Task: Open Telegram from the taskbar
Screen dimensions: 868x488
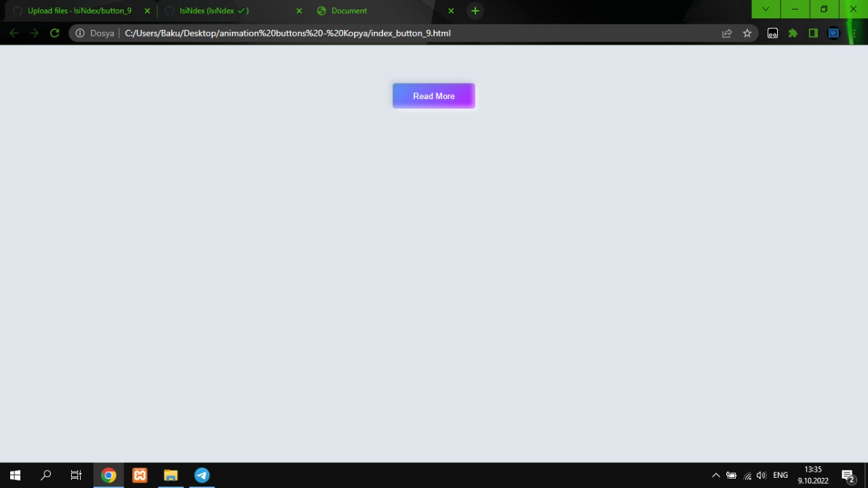Action: click(201, 475)
